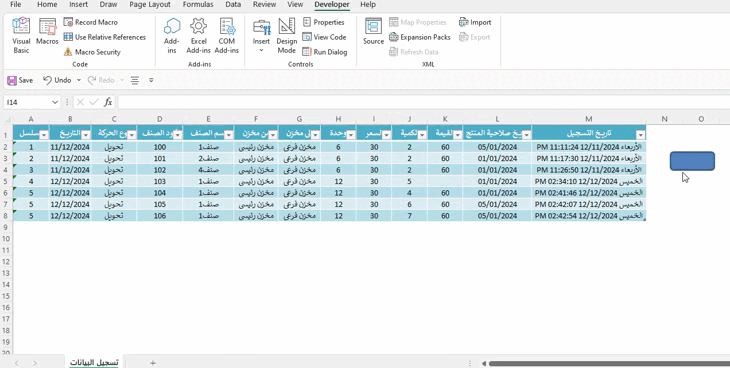Select column M header
The height and width of the screenshot is (368, 730).
pos(588,119)
